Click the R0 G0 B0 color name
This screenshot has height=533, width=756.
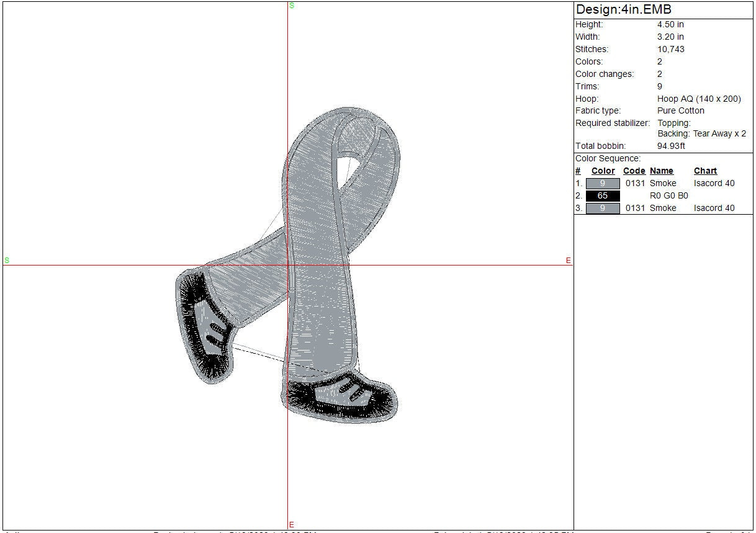(668, 196)
